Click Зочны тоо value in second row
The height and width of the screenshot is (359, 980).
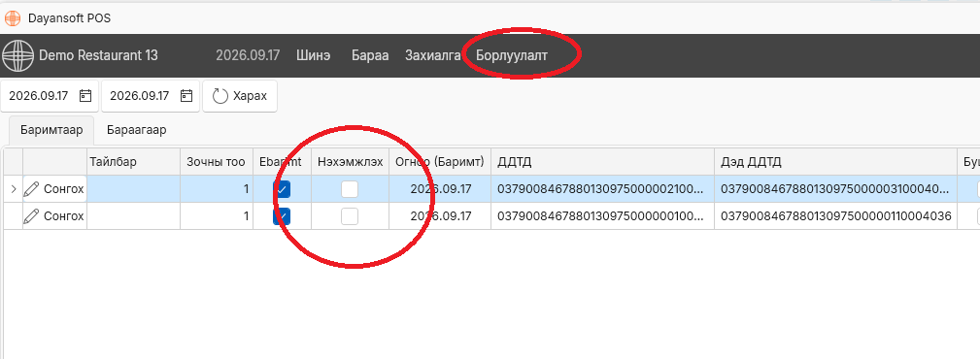pyautogui.click(x=217, y=216)
